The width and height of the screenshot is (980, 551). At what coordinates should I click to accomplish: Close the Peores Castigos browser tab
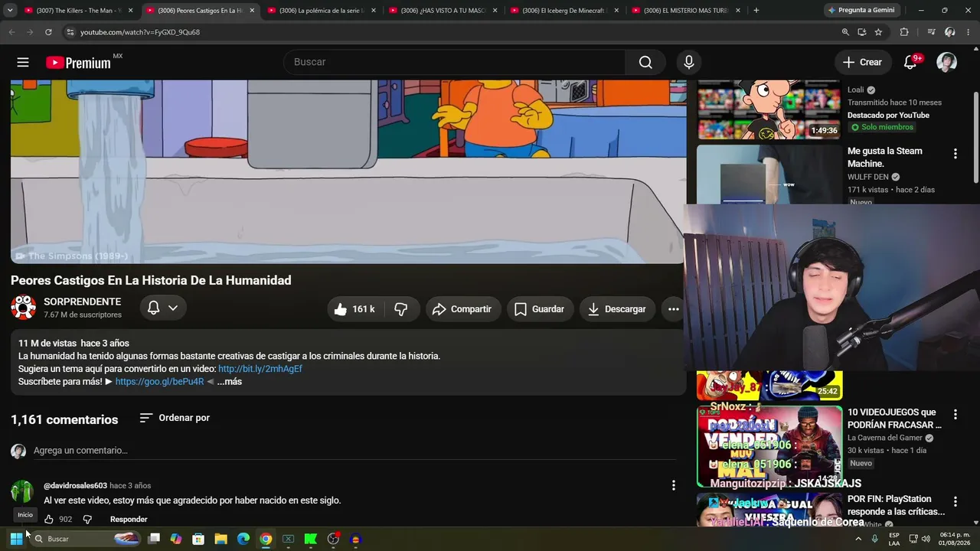(252, 11)
